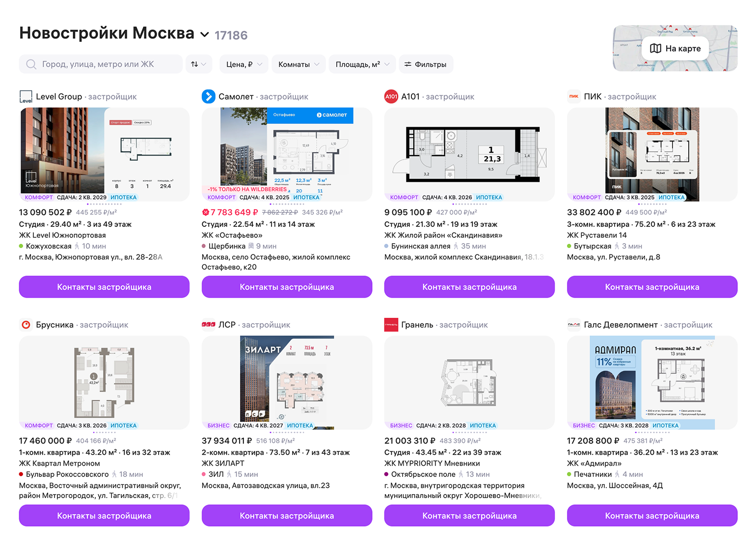Open the ЗИЛАРТ listing image
756x556 pixels.
[x=287, y=383]
